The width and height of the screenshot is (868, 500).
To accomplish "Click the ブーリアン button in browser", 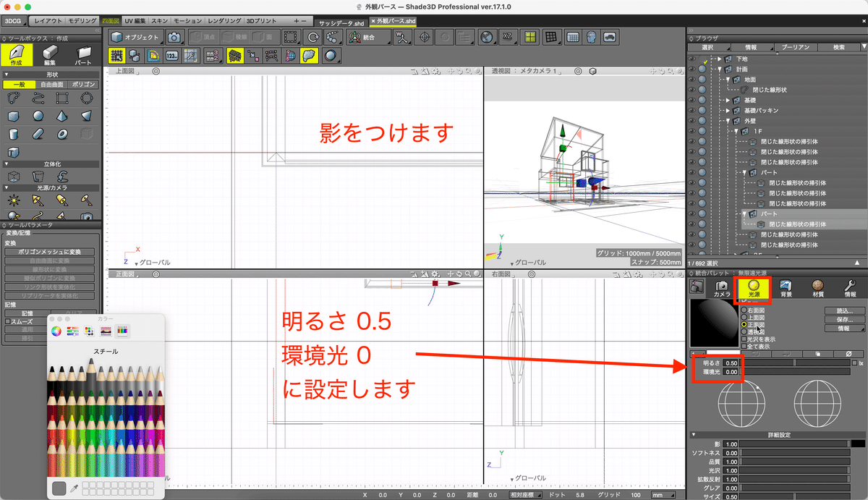I will (x=795, y=47).
